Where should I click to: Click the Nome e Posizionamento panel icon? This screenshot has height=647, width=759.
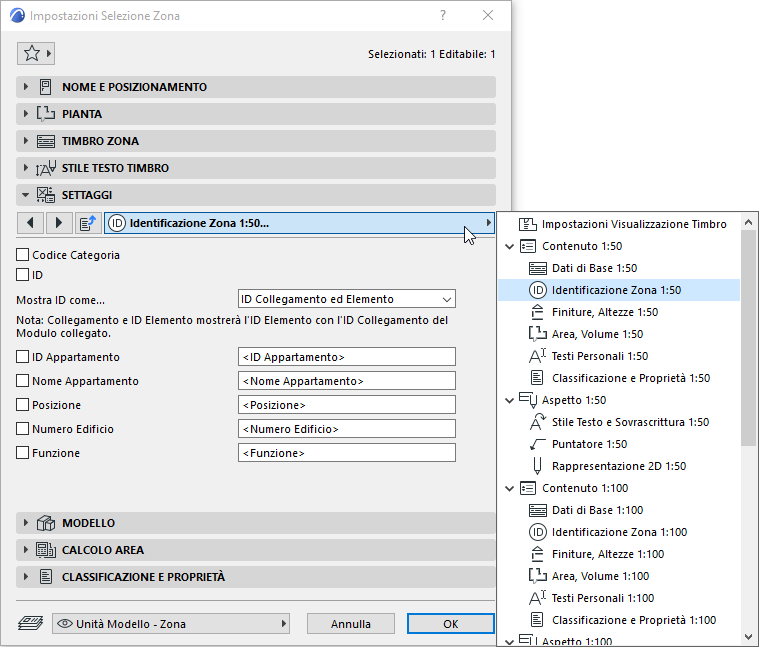click(46, 87)
